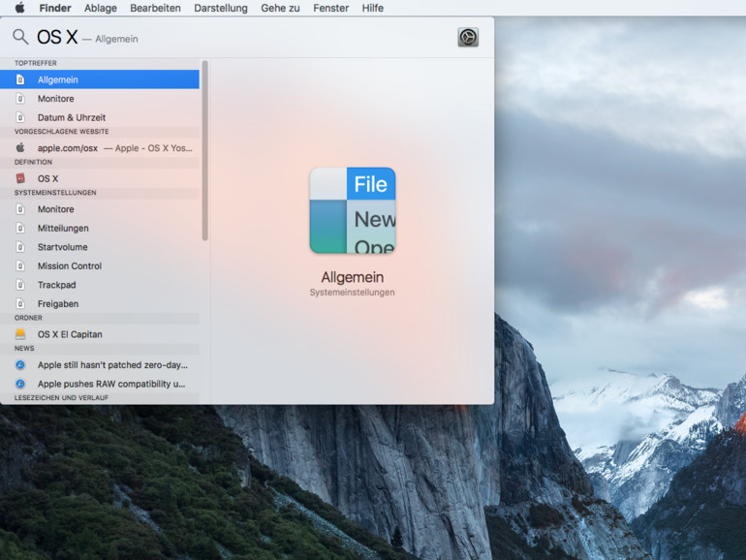Open the Fenster menu
The height and width of the screenshot is (560, 746).
point(330,8)
